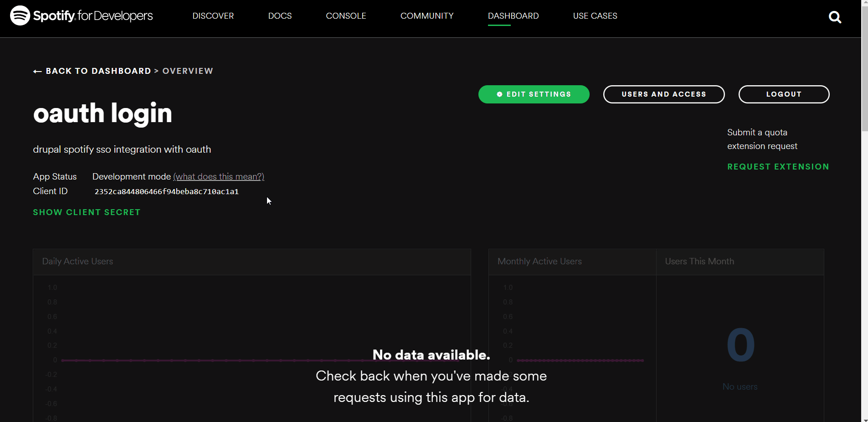Click the 'Submit a quota extension request' text
Image resolution: width=868 pixels, height=422 pixels.
pyautogui.click(x=762, y=139)
